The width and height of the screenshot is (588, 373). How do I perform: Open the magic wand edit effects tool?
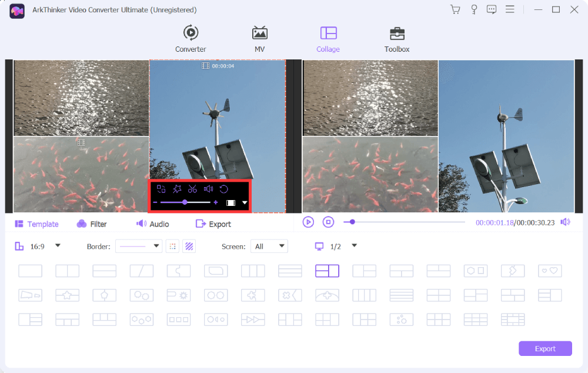point(176,189)
